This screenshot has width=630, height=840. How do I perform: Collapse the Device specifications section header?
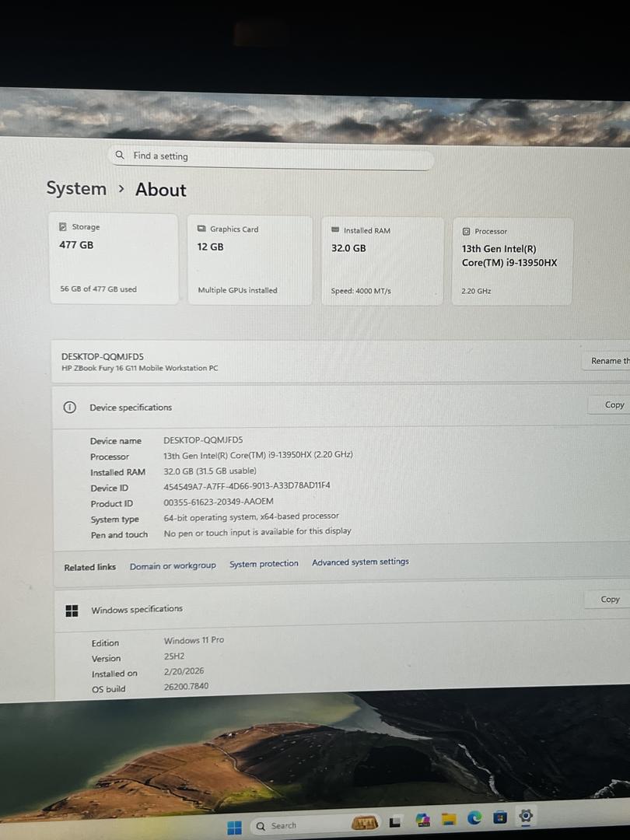pos(341,406)
